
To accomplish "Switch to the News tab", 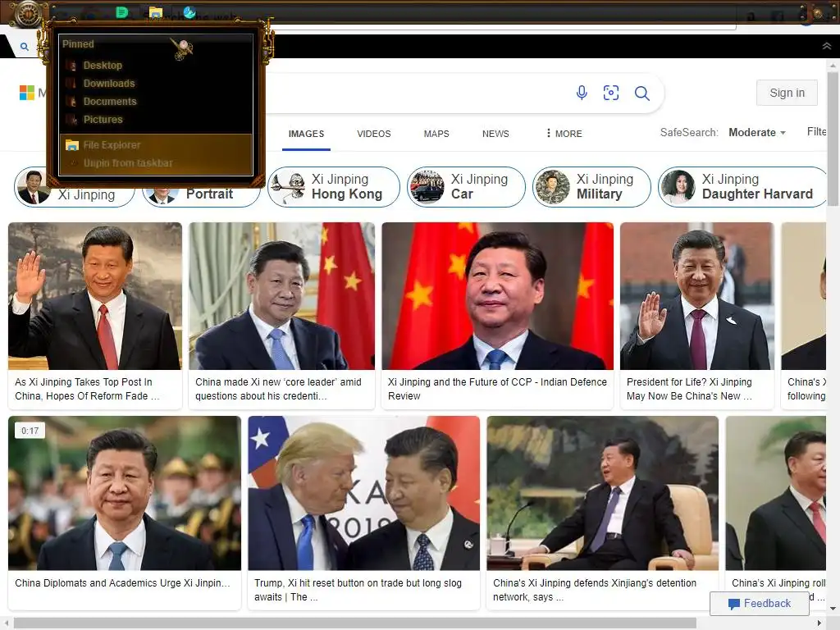I will 495,134.
